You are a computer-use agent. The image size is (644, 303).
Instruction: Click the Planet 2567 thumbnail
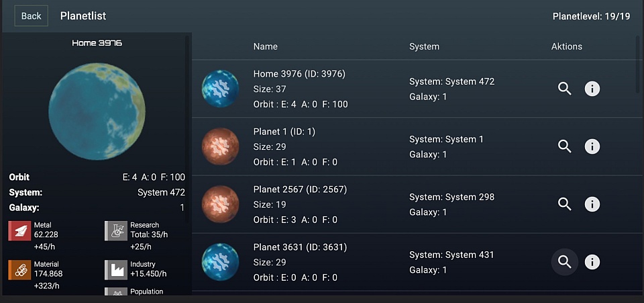pyautogui.click(x=220, y=204)
